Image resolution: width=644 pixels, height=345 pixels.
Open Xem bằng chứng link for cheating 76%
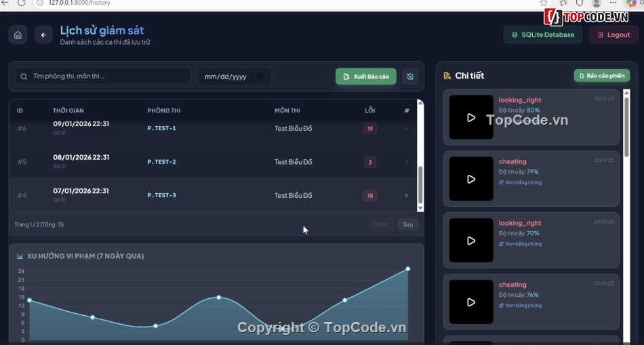(521, 306)
